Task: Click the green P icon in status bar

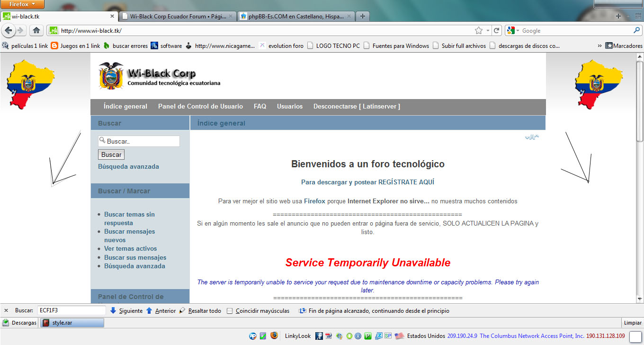Action: pos(368,336)
